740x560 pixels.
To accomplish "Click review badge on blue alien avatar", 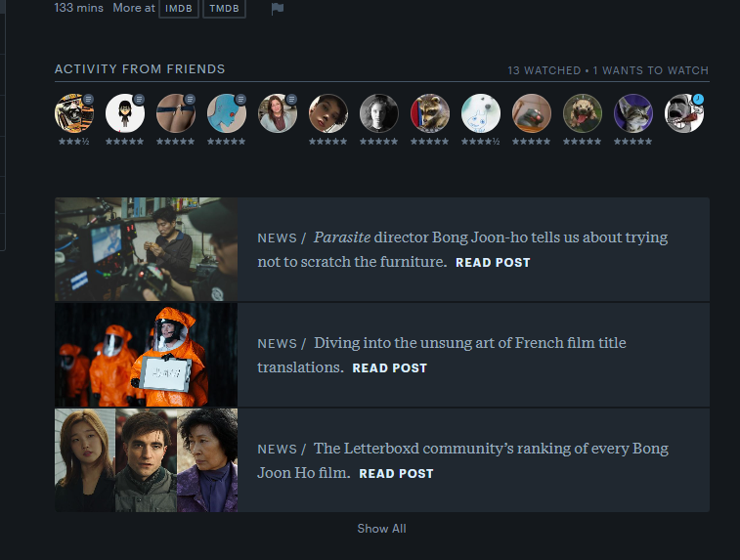I will click(240, 99).
